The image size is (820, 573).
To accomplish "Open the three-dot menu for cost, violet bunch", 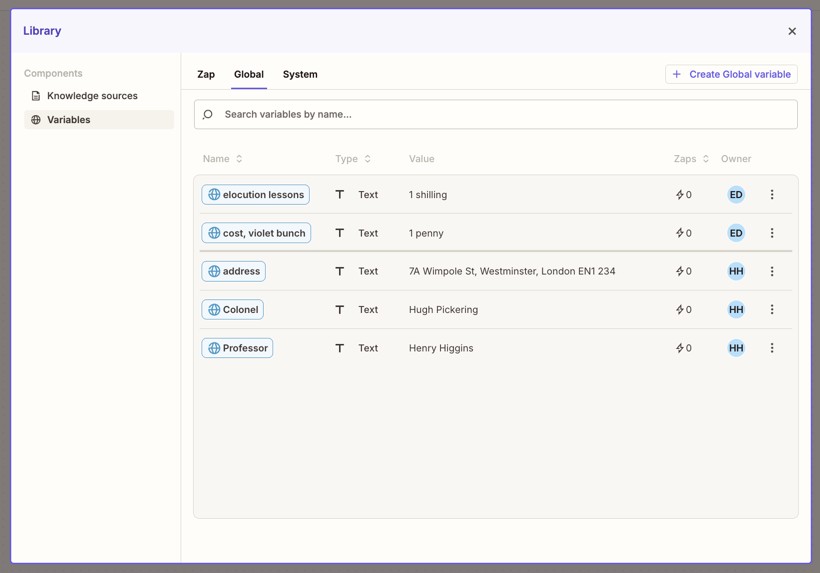I will click(772, 233).
